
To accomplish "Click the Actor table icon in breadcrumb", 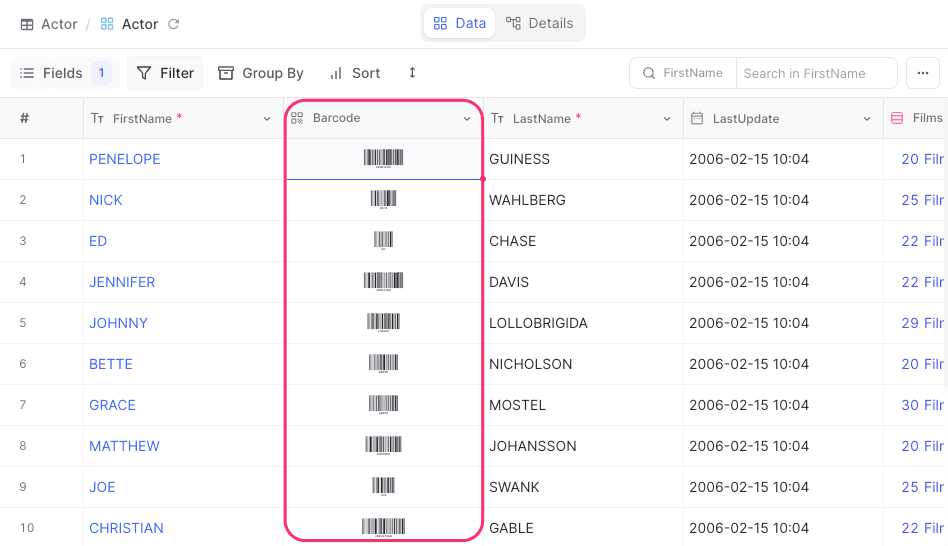I will pos(27,24).
